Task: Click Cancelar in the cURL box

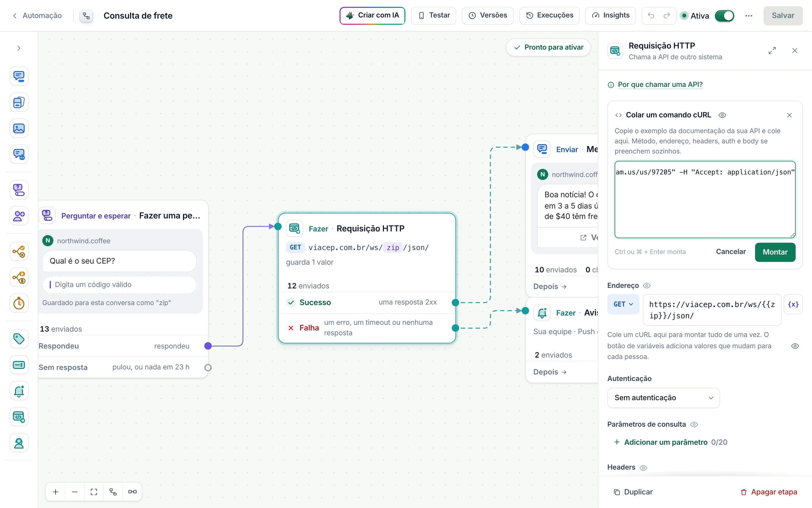Action: [731, 252]
